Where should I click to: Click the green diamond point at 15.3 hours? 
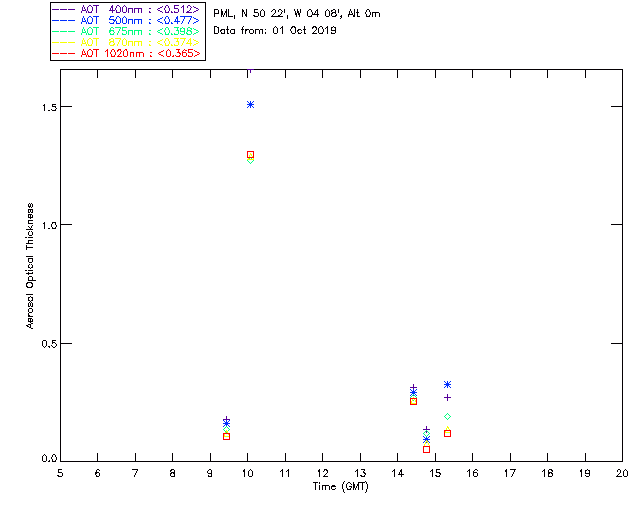click(x=447, y=416)
